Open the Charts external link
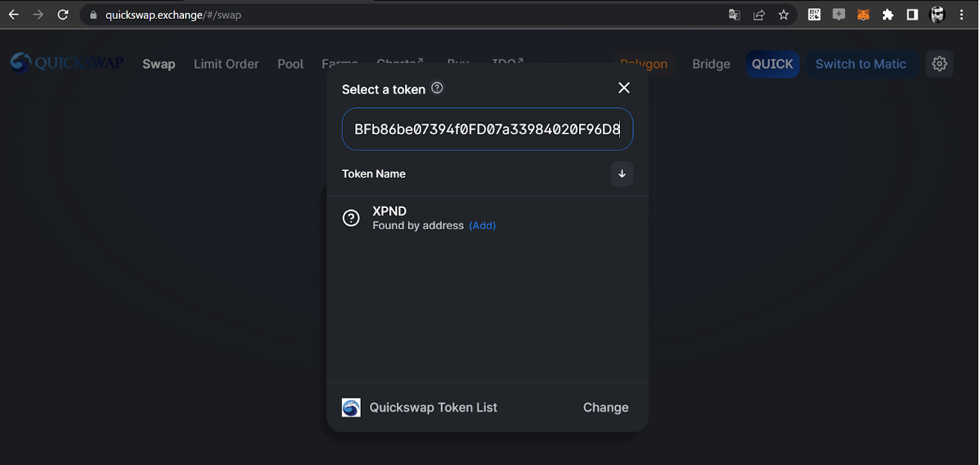Viewport: 980px width, 465px height. click(x=400, y=62)
